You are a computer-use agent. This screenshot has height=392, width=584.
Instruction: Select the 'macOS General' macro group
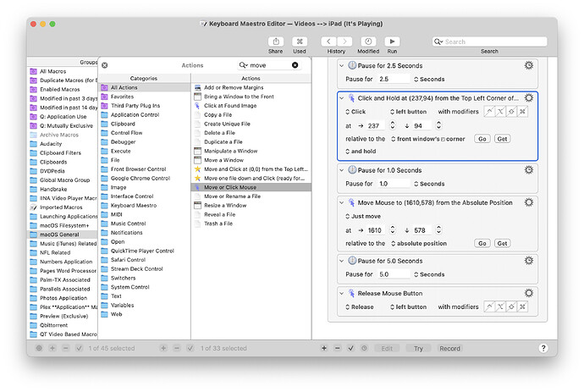[x=63, y=235]
